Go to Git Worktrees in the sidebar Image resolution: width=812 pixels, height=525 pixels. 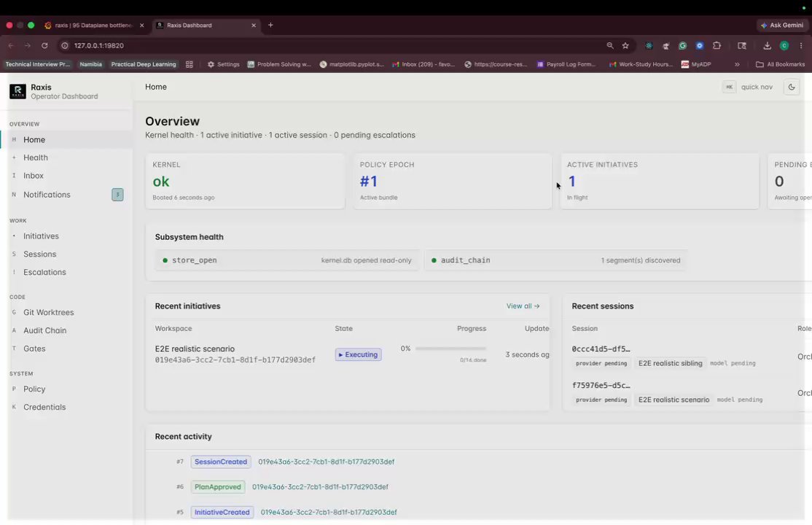[x=48, y=313]
